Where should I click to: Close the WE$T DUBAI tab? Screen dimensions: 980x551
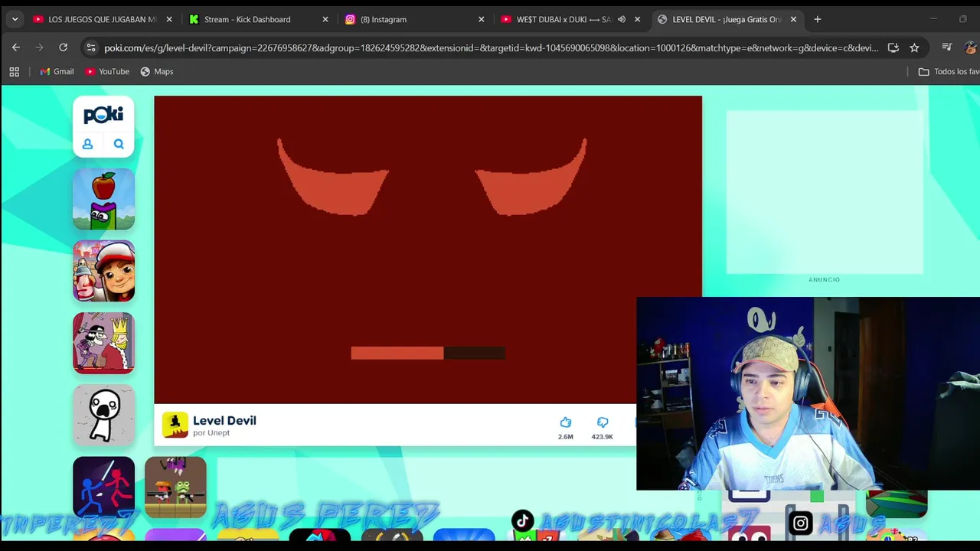click(637, 19)
